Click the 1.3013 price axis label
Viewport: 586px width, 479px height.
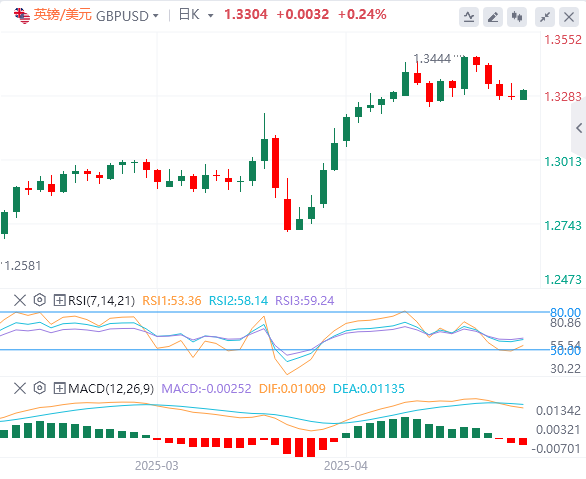tap(563, 162)
